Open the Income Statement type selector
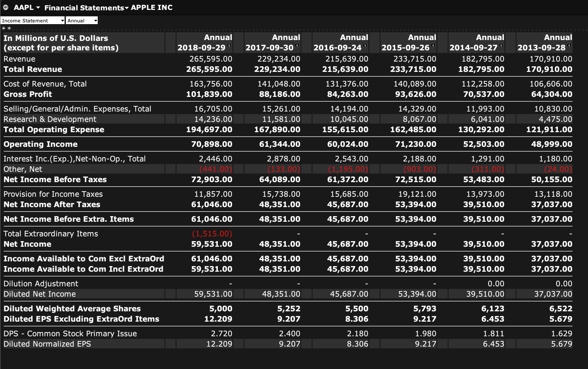 pos(33,21)
